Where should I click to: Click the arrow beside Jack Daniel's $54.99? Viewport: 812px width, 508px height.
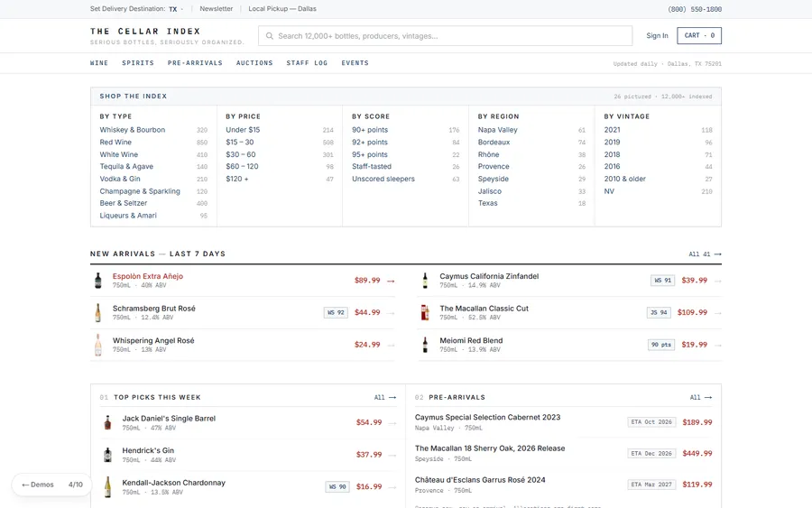point(392,423)
